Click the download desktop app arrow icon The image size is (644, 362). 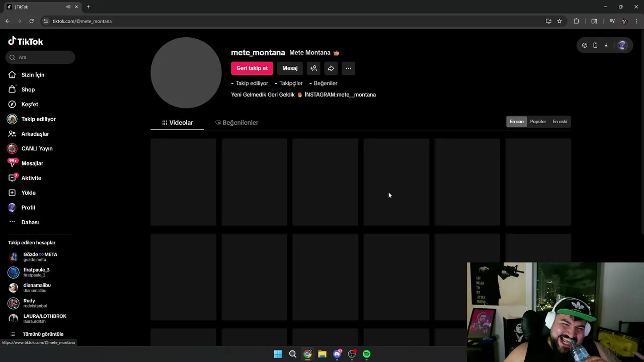click(x=606, y=45)
